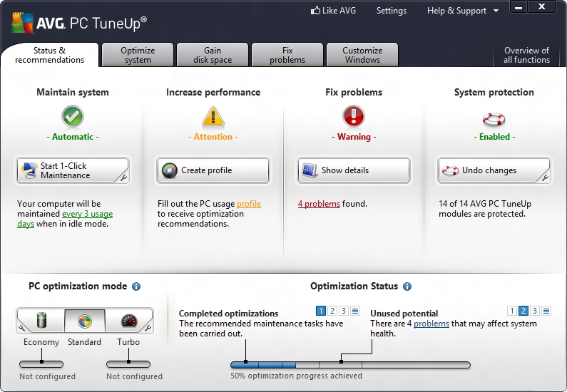This screenshot has width=567, height=392.
Task: Open the red 4 problems link
Action: [x=319, y=204]
